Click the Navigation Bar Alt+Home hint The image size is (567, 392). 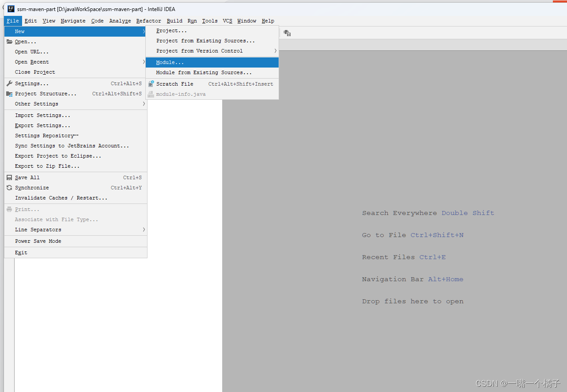point(413,279)
